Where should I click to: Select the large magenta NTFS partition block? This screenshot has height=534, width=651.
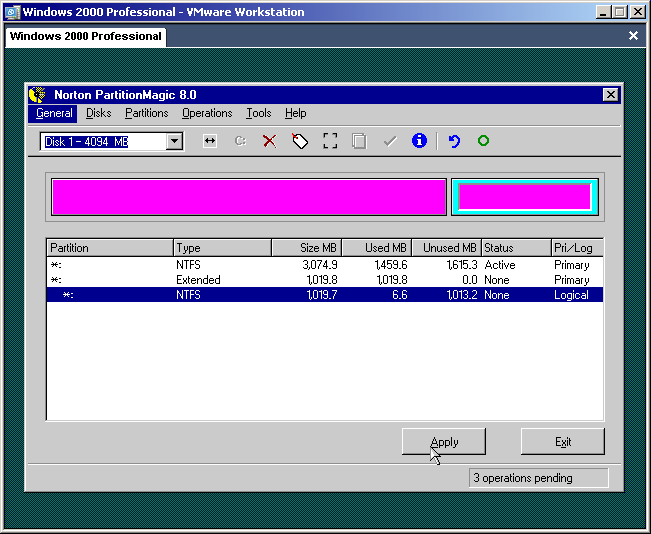point(249,197)
